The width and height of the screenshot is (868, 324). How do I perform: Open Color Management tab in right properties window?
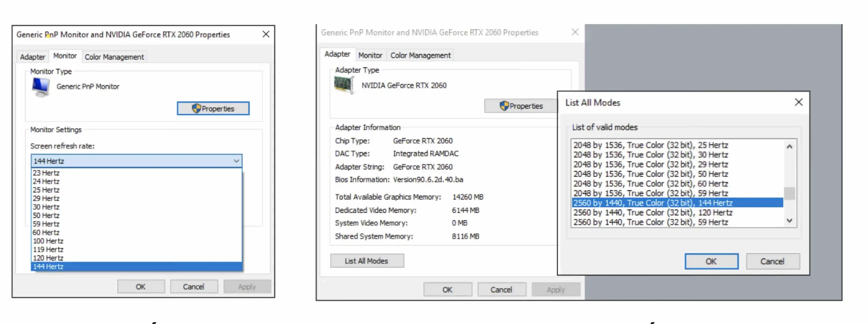coord(420,55)
